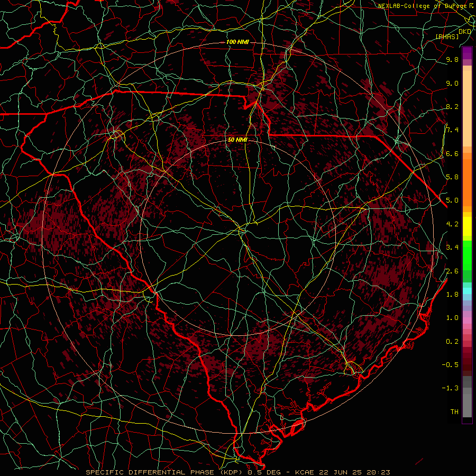Click the 1.8 color scale value
Screen dimensions: 476x476
(452, 295)
